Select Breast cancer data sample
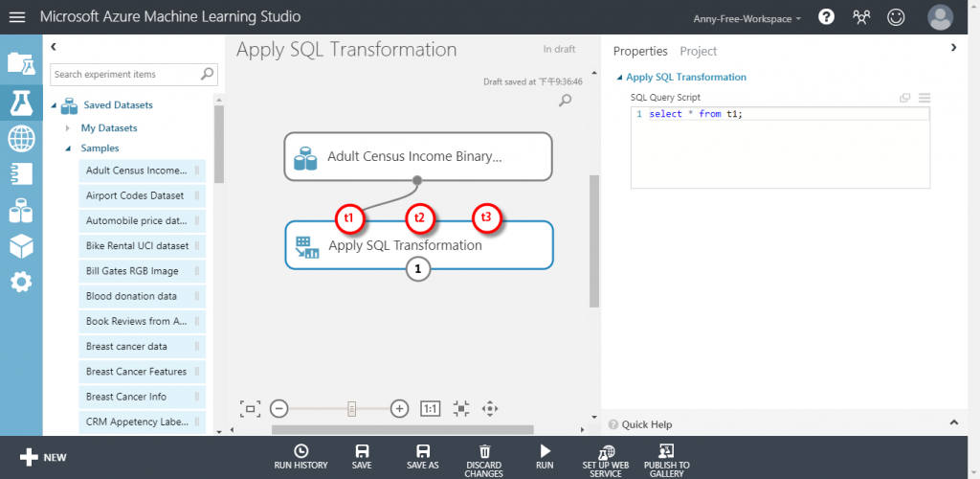The width and height of the screenshot is (980, 479). point(142,347)
